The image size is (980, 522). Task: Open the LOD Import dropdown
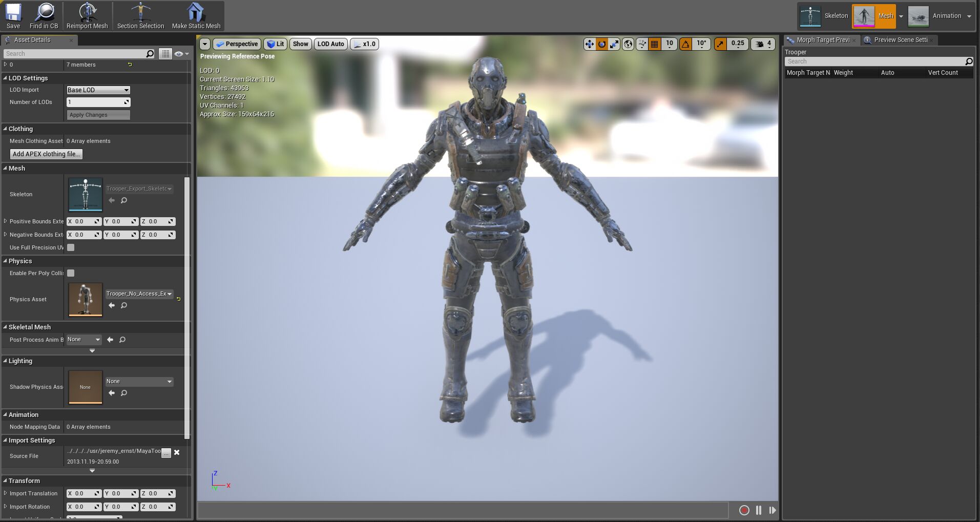[x=98, y=90]
